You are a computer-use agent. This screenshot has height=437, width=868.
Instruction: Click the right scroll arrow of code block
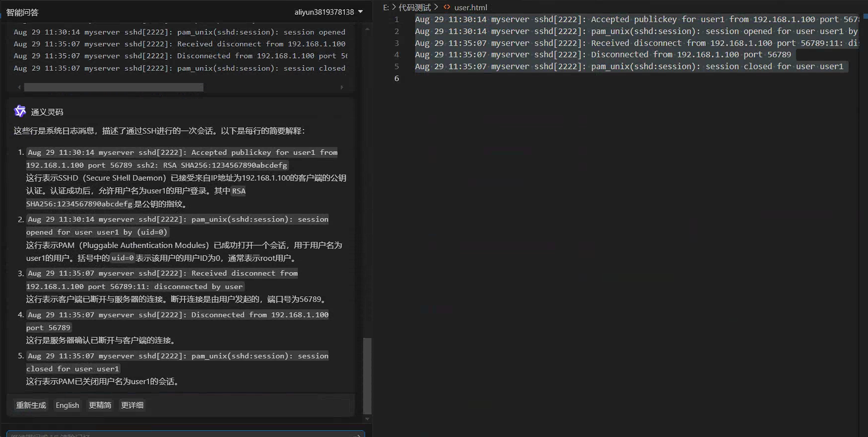click(342, 87)
